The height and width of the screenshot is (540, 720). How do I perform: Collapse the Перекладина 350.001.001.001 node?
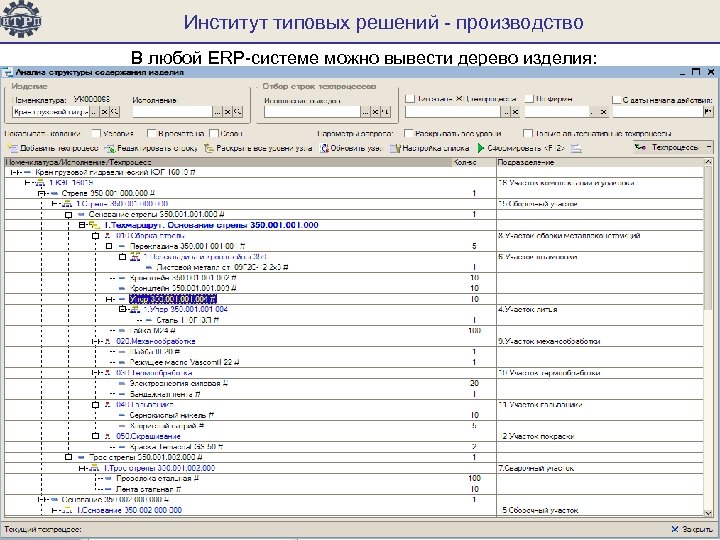coord(109,246)
